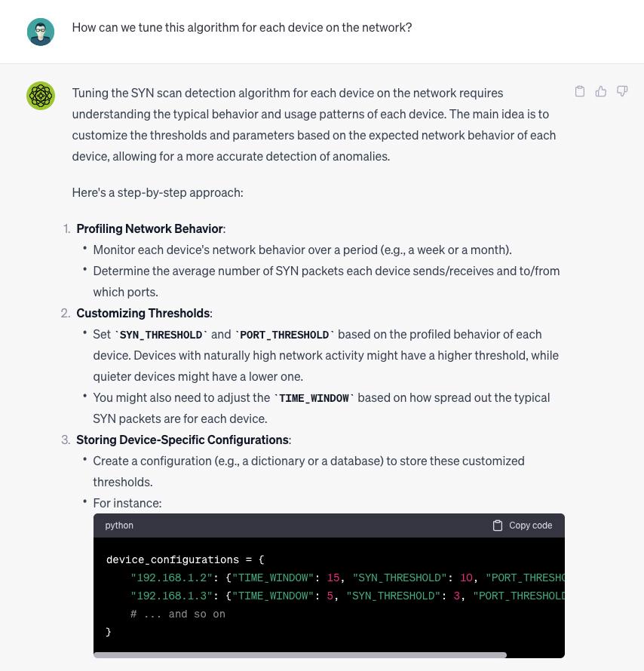Click the thumbs down feedback icon
Viewport: 644px width, 671px height.
coord(622,91)
